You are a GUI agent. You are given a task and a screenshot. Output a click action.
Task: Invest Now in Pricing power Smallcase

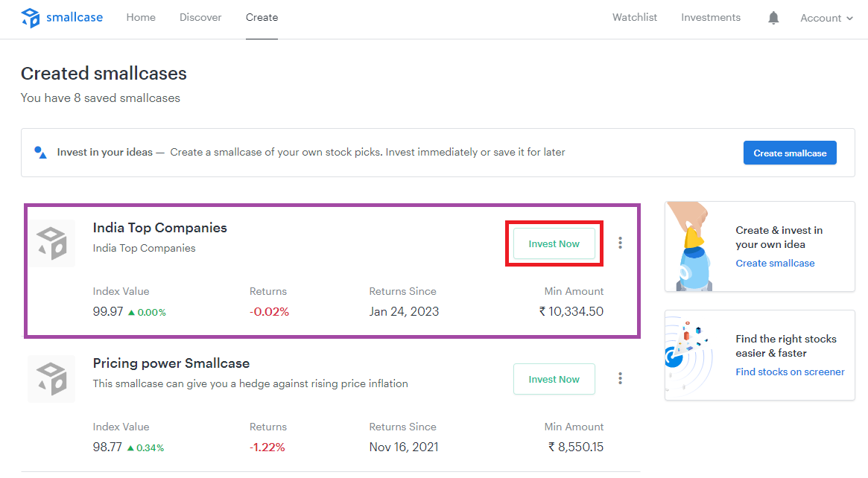(554, 379)
